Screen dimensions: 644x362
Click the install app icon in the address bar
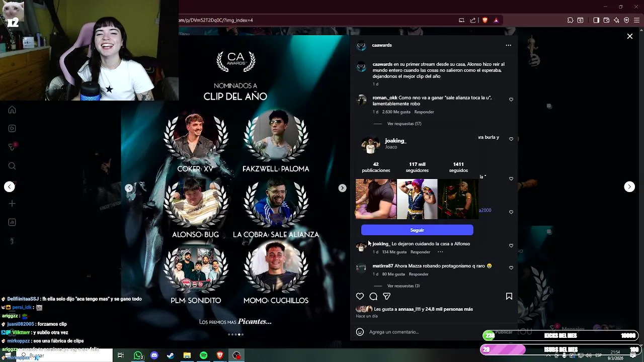pyautogui.click(x=461, y=20)
